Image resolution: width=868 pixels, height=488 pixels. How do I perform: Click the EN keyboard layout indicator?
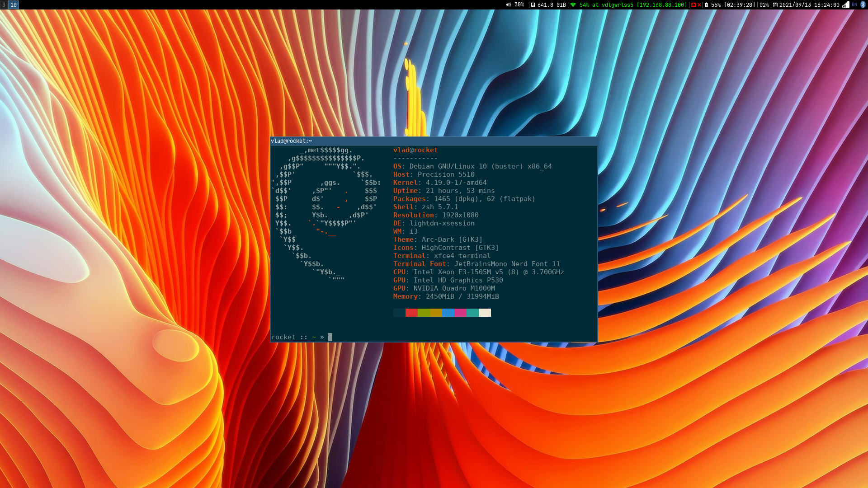coord(854,5)
